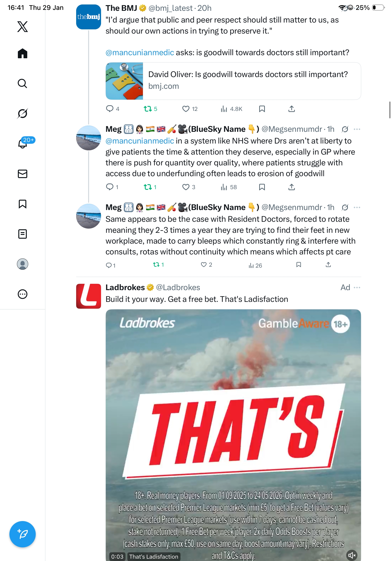Share Meg's Resident Doctors post
The image size is (392, 561).
(x=328, y=265)
